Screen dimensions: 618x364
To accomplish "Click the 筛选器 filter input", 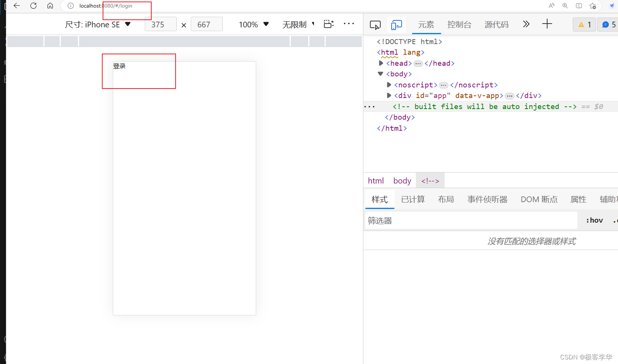I will pyautogui.click(x=471, y=220).
